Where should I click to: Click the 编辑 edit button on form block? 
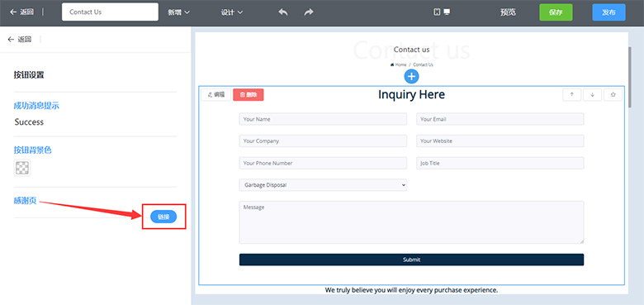(x=216, y=94)
